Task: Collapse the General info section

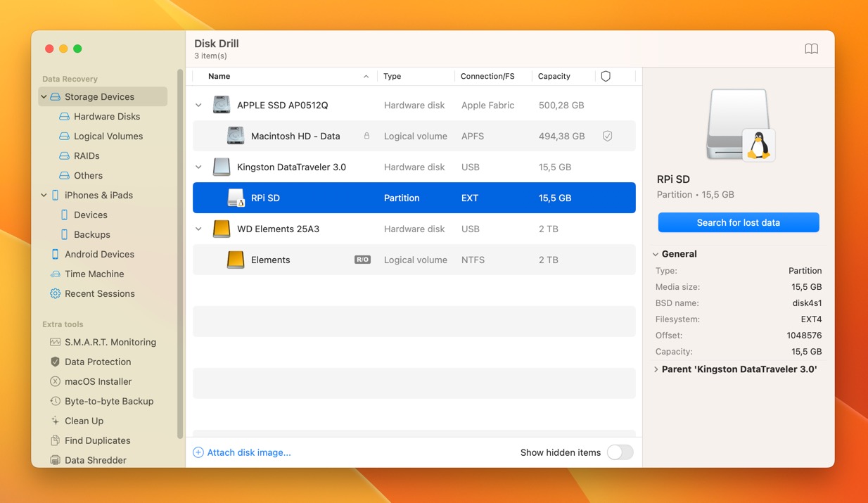Action: (656, 255)
